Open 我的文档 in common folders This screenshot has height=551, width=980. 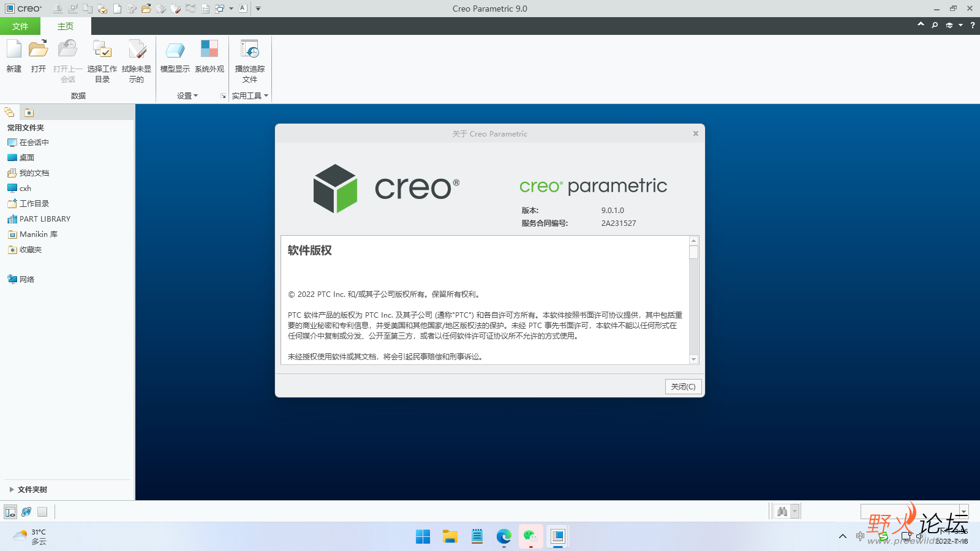click(28, 173)
